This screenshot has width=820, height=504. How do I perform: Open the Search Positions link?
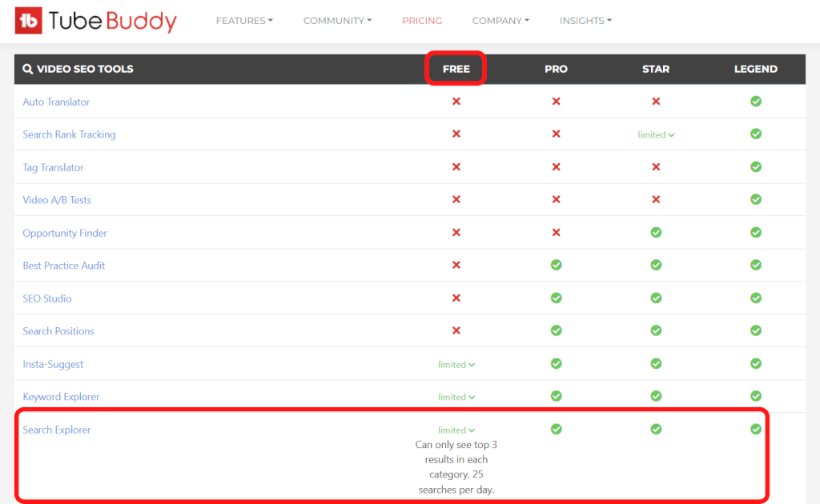click(58, 331)
